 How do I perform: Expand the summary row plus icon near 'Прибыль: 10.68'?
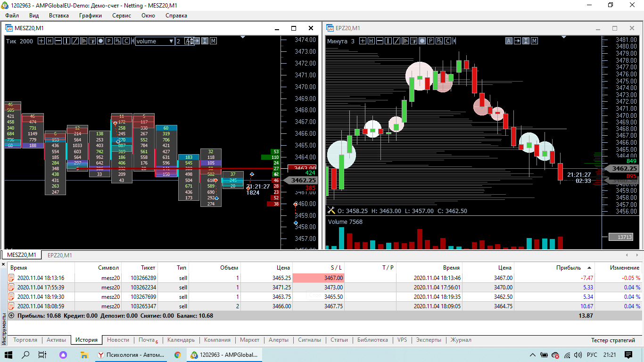click(x=11, y=315)
